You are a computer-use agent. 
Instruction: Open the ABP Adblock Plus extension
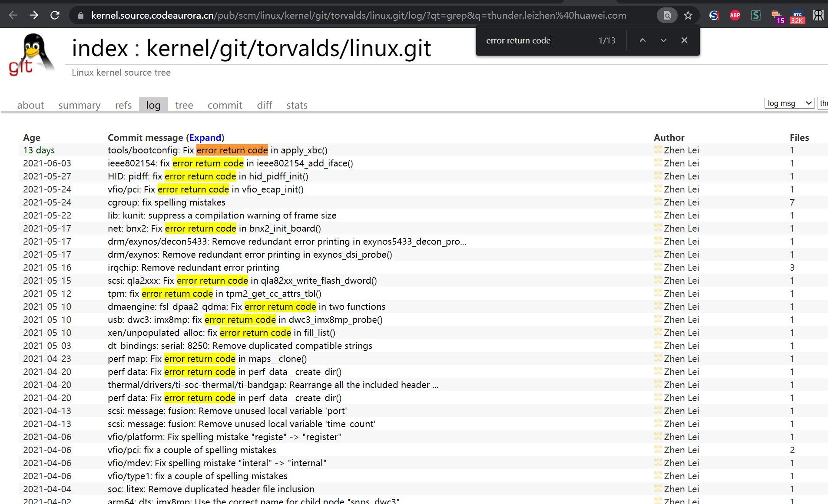click(x=735, y=16)
